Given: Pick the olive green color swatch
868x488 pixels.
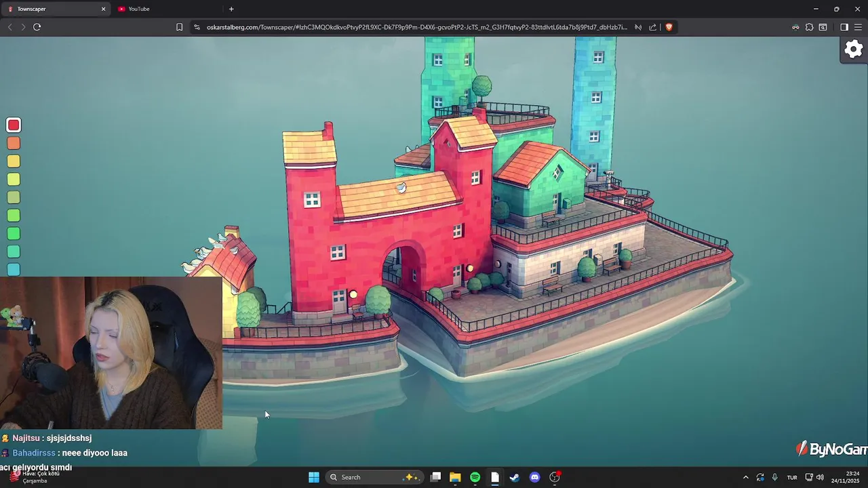Looking at the screenshot, I should [14, 197].
